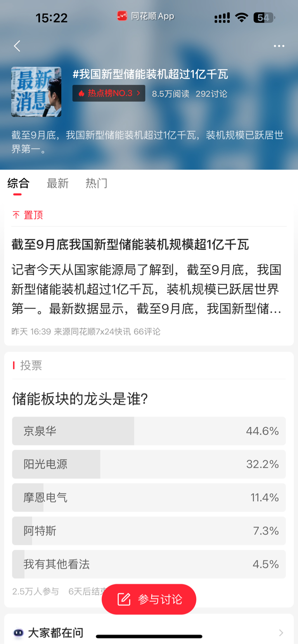Choose 我有其他看法 poll option
This screenshot has width=298, height=644.
(x=149, y=564)
